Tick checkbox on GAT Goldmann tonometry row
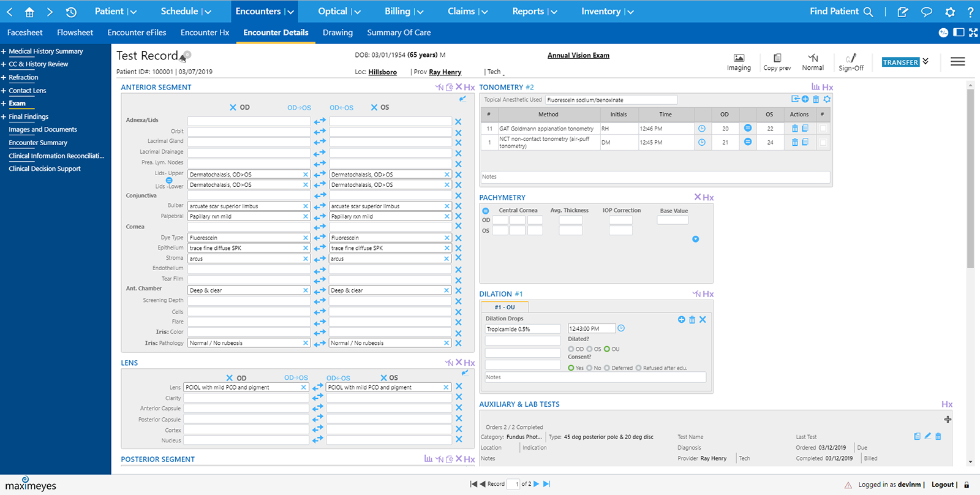 click(x=823, y=129)
